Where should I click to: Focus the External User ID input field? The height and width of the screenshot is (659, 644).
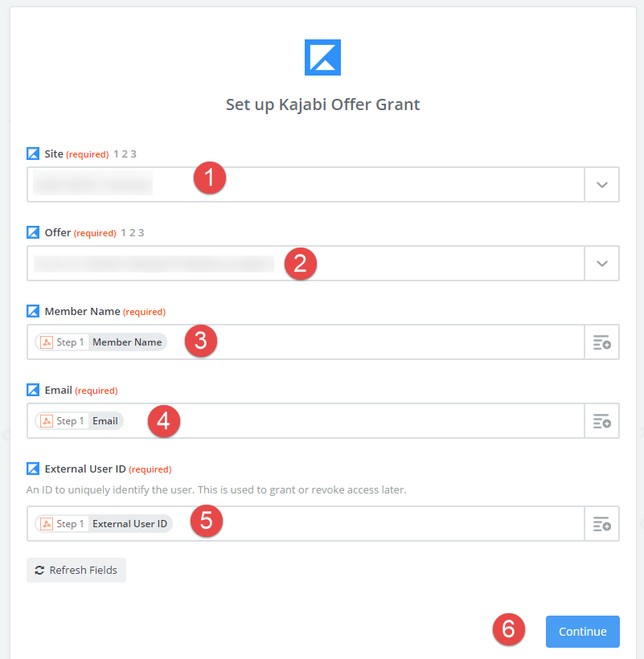point(306,524)
